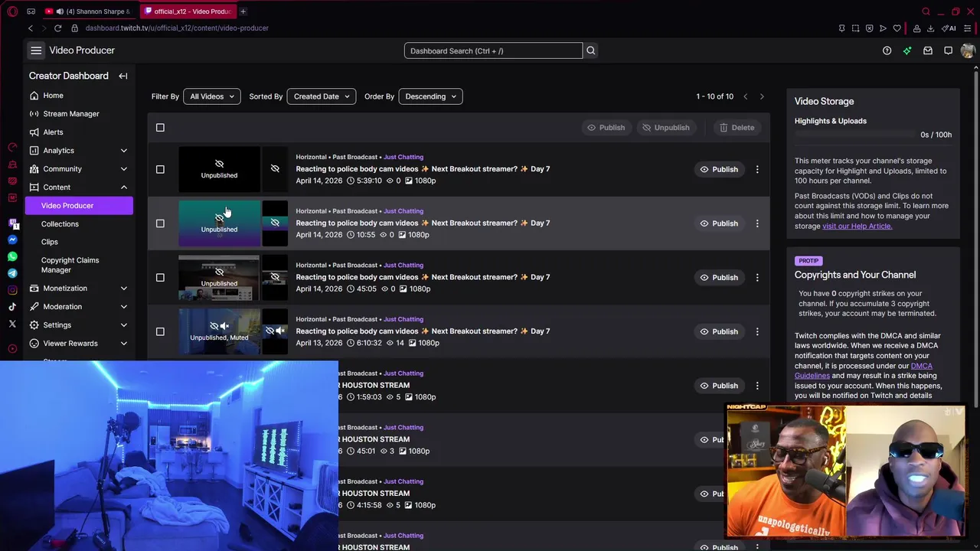Click the Dashboard Search magnifier button
This screenshot has width=980, height=551.
590,51
